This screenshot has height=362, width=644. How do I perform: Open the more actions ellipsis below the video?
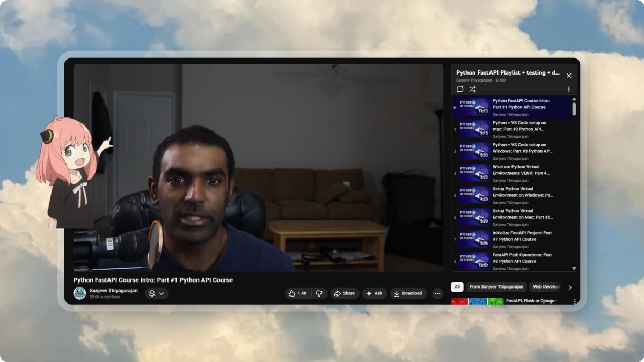[437, 293]
